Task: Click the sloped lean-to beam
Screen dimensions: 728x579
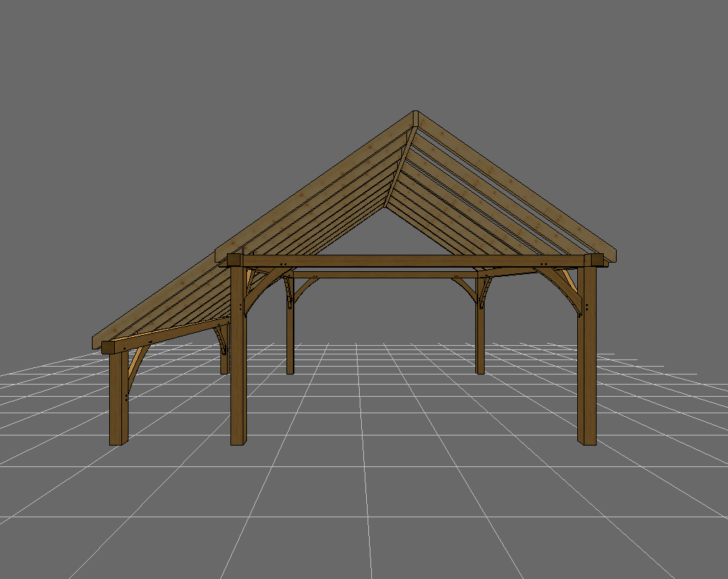Action: coord(172,334)
